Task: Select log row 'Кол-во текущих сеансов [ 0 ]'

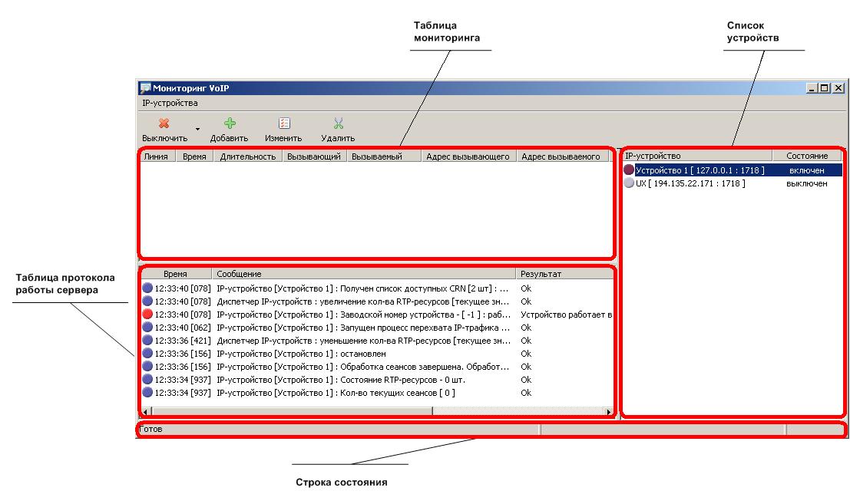Action: [x=377, y=393]
